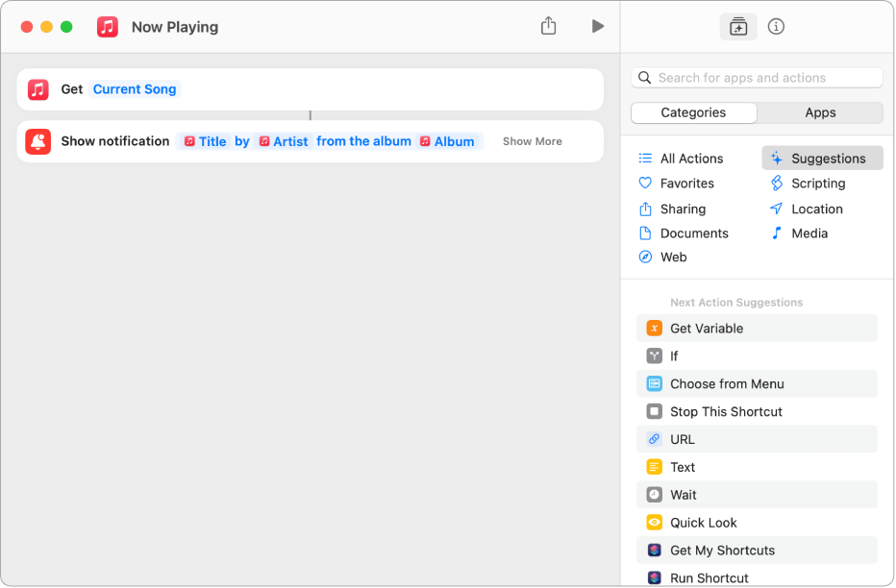The width and height of the screenshot is (896, 588).
Task: Run the shortcut with the play button
Action: click(597, 27)
